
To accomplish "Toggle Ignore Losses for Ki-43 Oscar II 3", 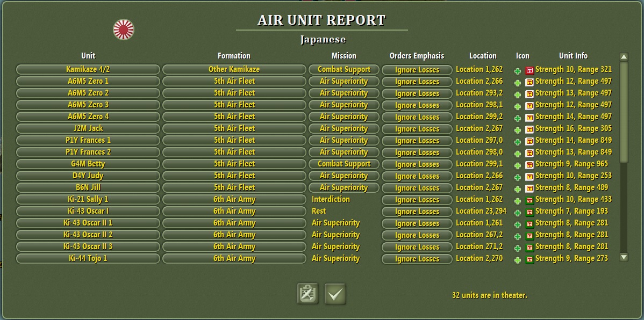I will pos(417,246).
